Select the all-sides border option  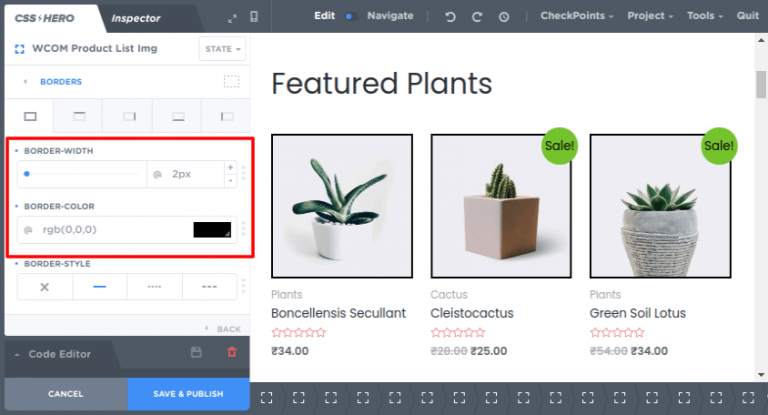point(30,116)
